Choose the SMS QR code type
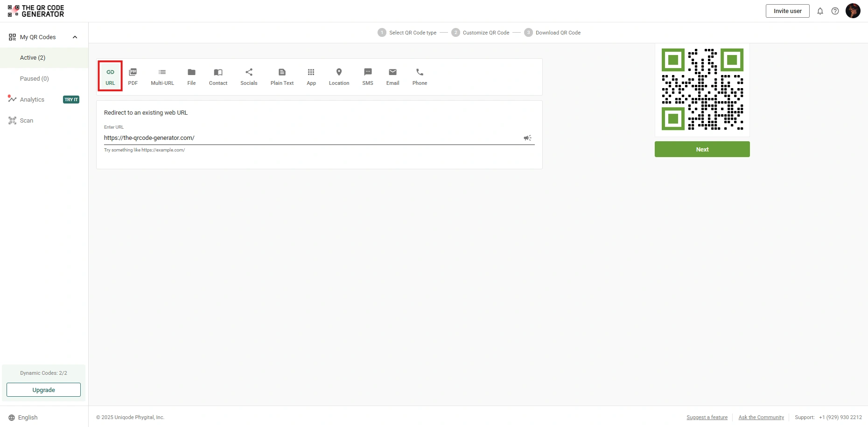868x427 pixels. [x=368, y=76]
